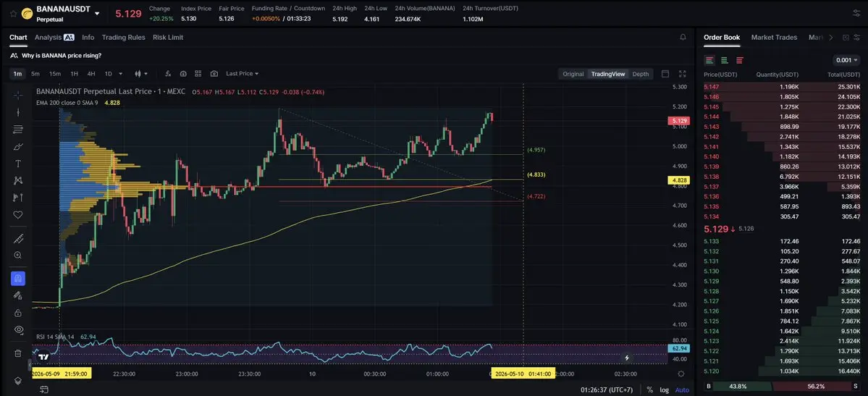868x396 pixels.
Task: Select the zoom in tool
Action: coord(17,256)
